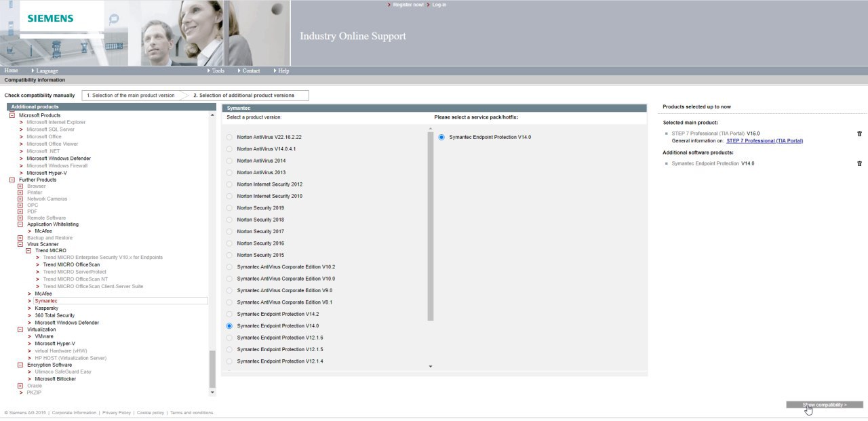The height and width of the screenshot is (421, 868).
Task: Expand the Remote Software node
Action: (x=20, y=218)
